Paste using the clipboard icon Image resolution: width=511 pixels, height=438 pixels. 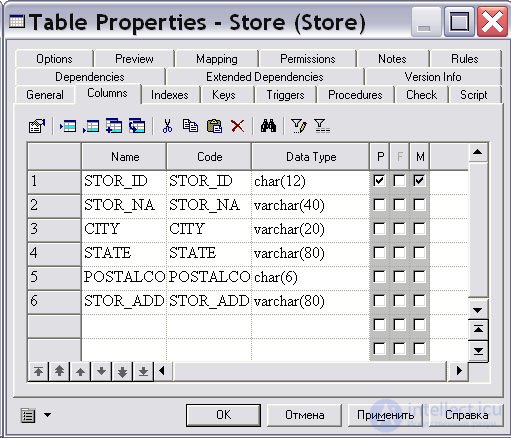(x=214, y=126)
